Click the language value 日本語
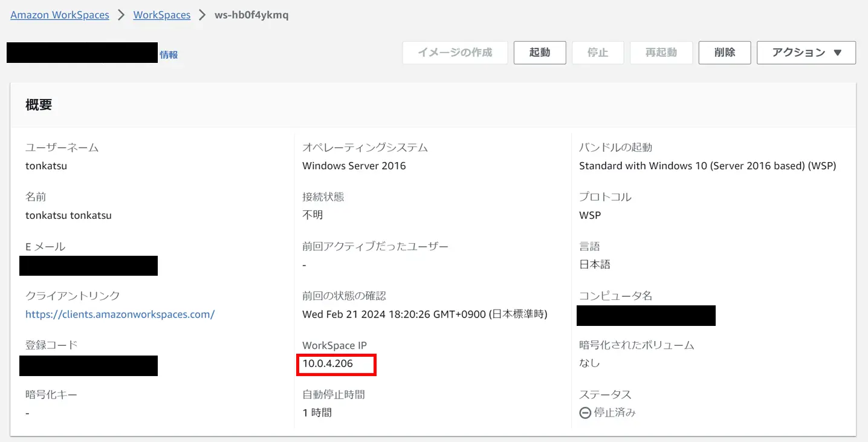This screenshot has height=442, width=868. click(595, 265)
